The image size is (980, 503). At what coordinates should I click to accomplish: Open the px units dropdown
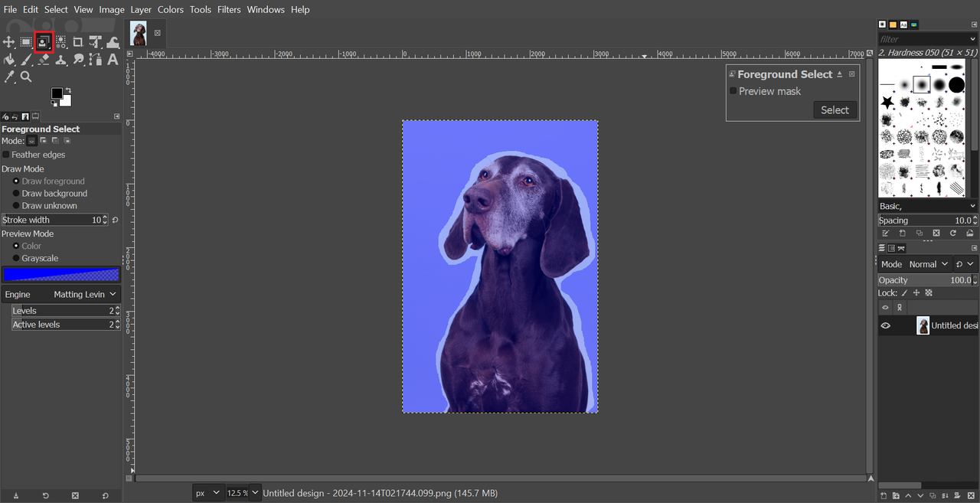[207, 493]
